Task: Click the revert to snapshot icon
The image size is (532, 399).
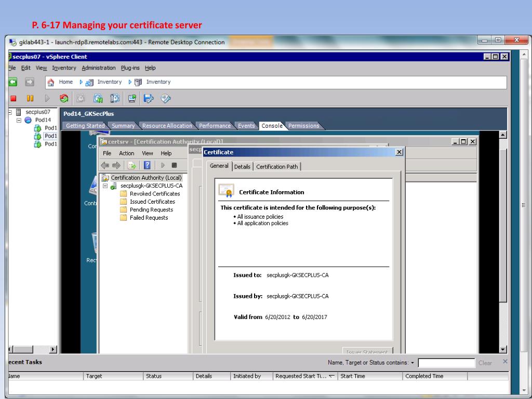Action: point(98,98)
